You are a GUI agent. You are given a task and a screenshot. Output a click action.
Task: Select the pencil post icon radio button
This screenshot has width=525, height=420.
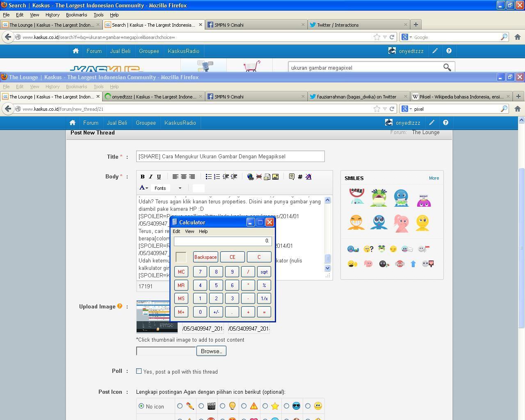180,406
